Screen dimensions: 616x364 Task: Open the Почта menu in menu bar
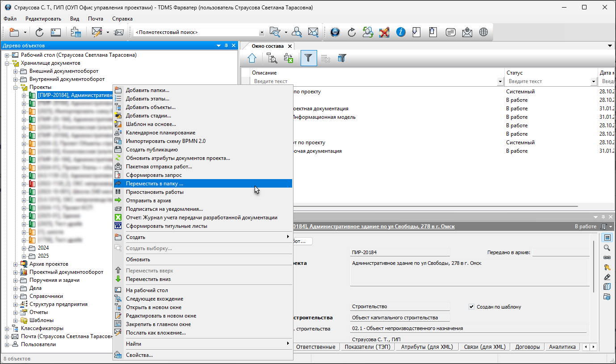tap(95, 19)
